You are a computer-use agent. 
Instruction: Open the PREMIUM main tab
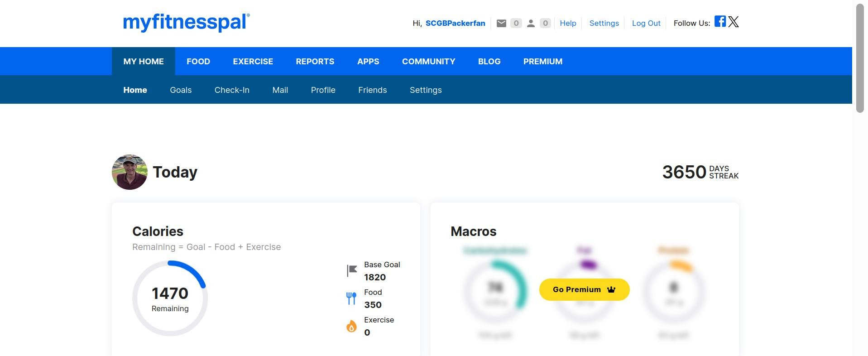coord(543,61)
